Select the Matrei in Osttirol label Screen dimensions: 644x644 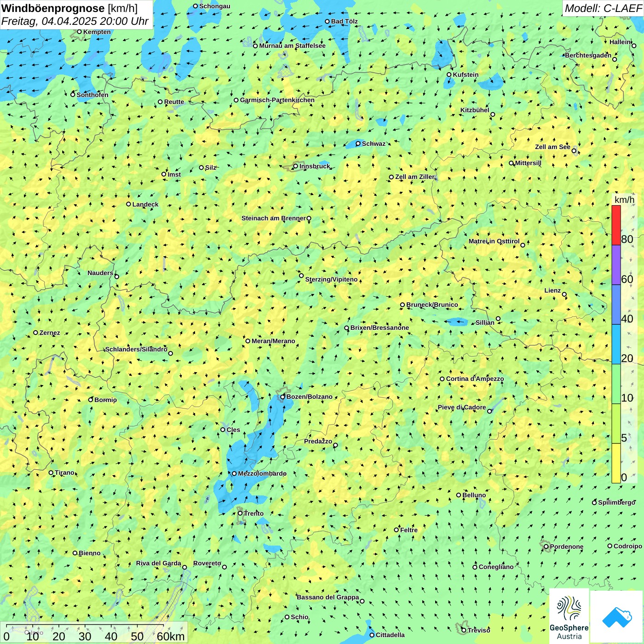pos(494,241)
